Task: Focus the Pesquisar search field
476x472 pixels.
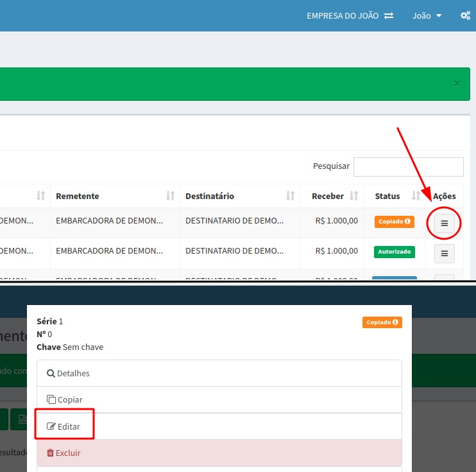Action: [408, 166]
